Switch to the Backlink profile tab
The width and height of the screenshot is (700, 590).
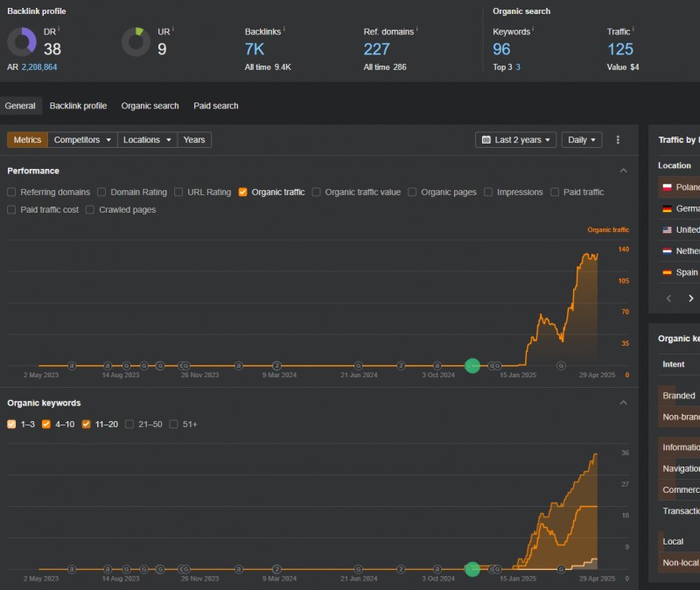click(78, 106)
